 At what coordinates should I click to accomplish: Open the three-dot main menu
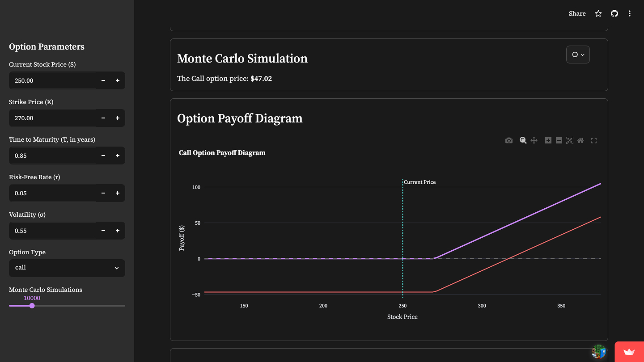[630, 13]
